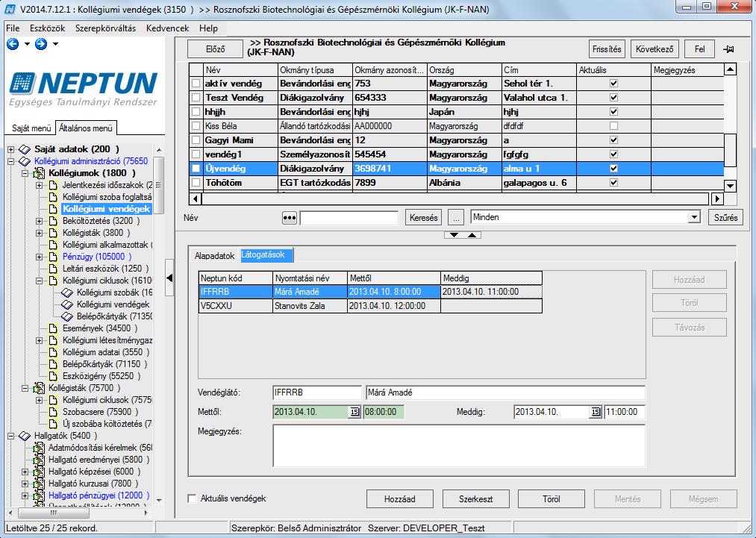Click the three-dots search field button
Screen dimensions: 756x538
click(x=290, y=218)
